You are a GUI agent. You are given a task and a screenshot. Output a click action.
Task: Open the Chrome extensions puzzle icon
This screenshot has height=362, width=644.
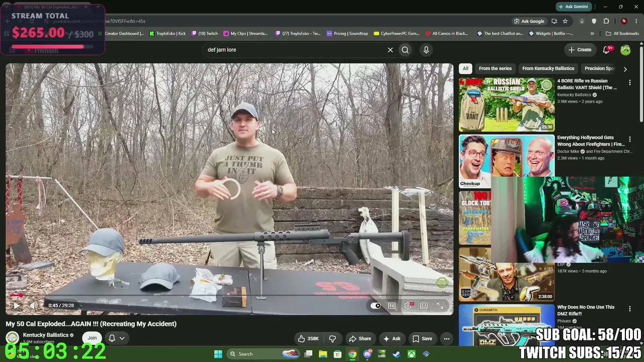pyautogui.click(x=606, y=21)
